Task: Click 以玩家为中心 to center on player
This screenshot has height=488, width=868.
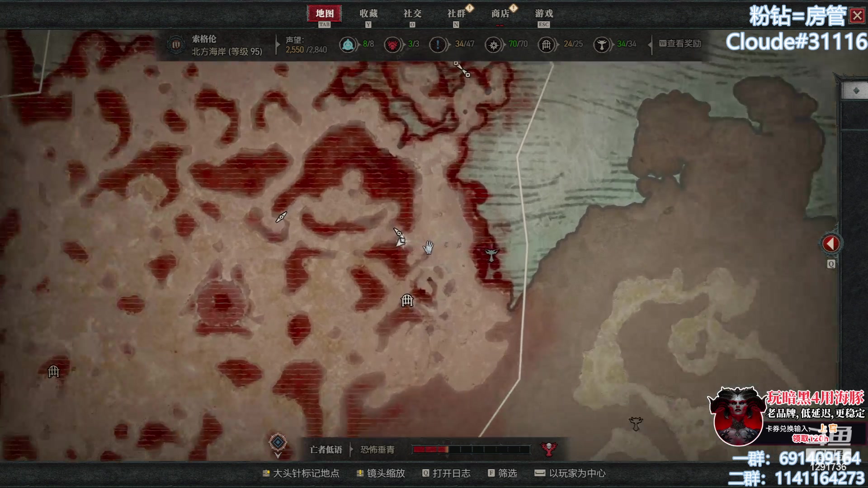Action: pyautogui.click(x=570, y=473)
